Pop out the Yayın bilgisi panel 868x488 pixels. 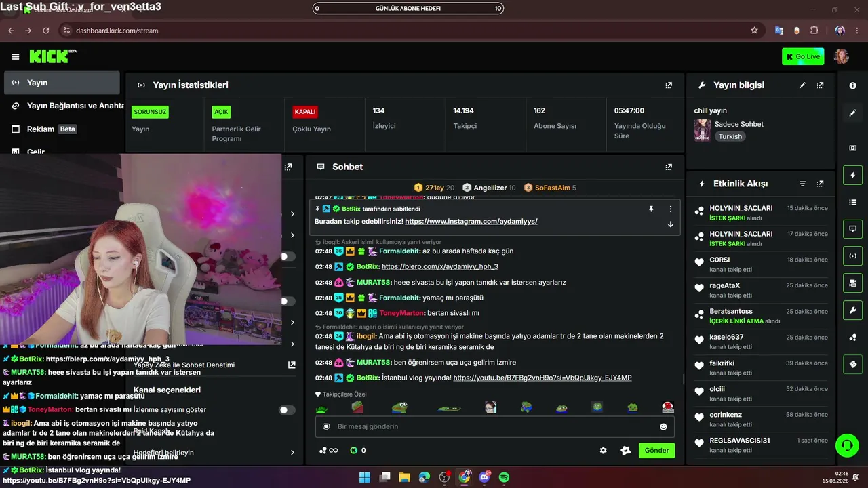pyautogui.click(x=820, y=85)
